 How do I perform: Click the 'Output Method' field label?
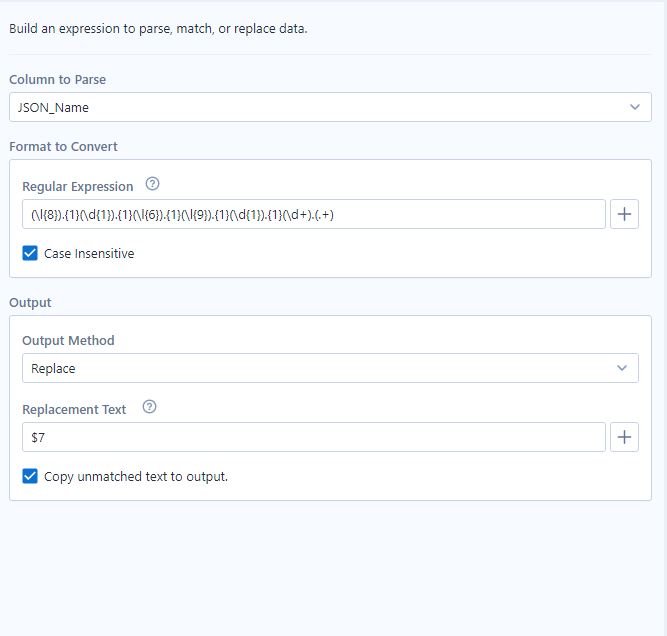click(x=68, y=341)
